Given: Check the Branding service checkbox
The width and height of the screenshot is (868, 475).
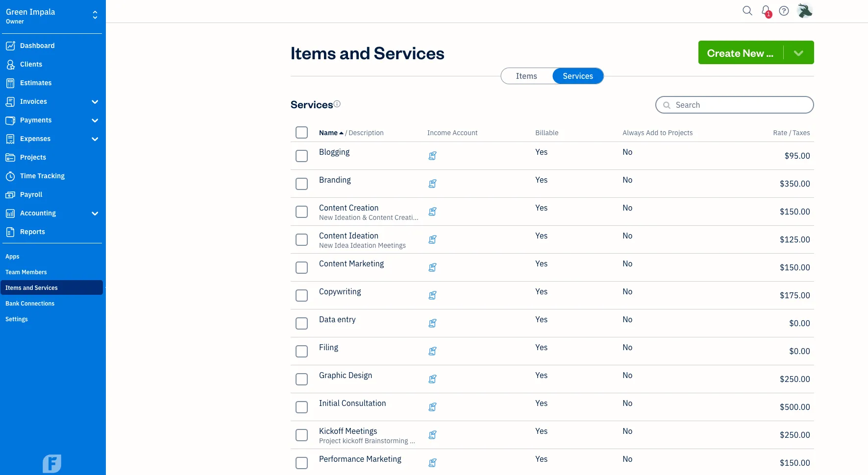Looking at the screenshot, I should pos(302,184).
